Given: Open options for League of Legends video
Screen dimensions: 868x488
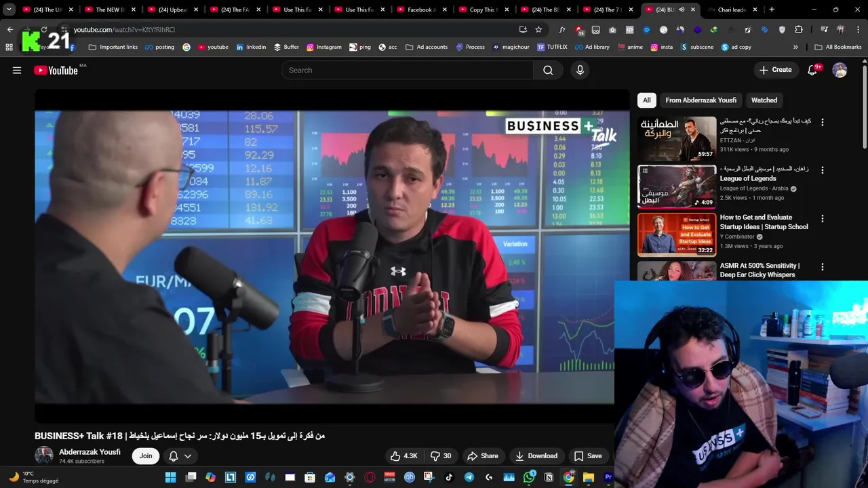Looking at the screenshot, I should click(823, 171).
